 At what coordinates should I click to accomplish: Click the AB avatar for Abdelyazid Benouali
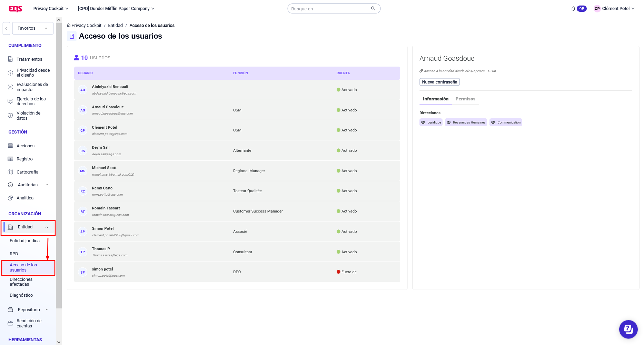pyautogui.click(x=83, y=90)
